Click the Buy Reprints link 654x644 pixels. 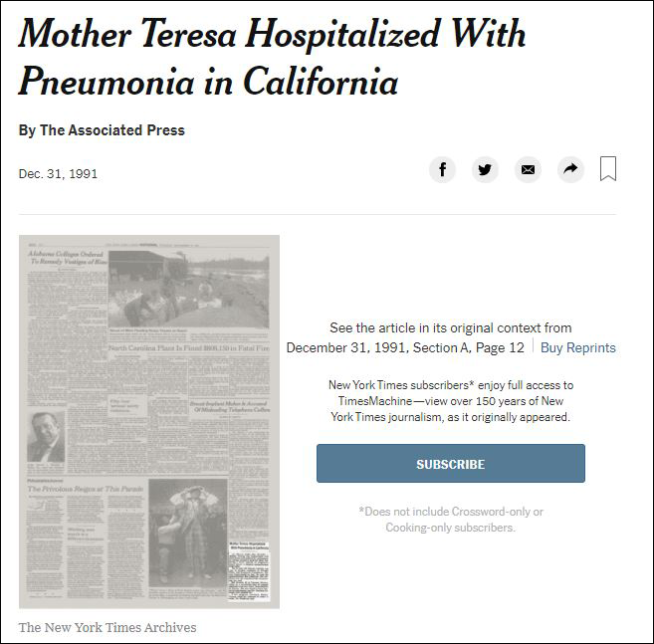point(577,347)
